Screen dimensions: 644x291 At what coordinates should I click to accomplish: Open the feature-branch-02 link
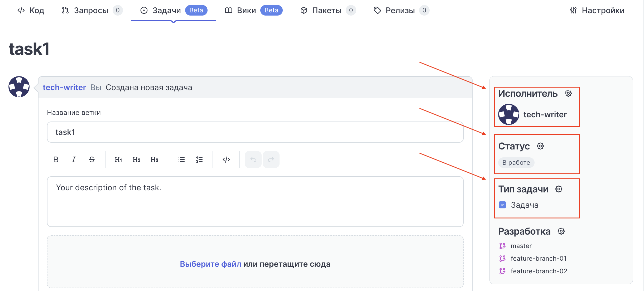pos(539,271)
